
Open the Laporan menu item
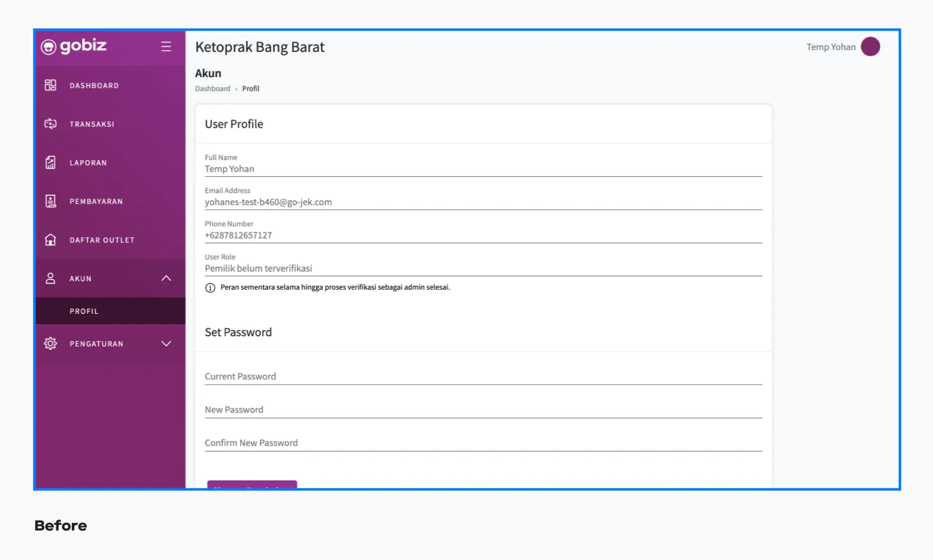tap(88, 163)
